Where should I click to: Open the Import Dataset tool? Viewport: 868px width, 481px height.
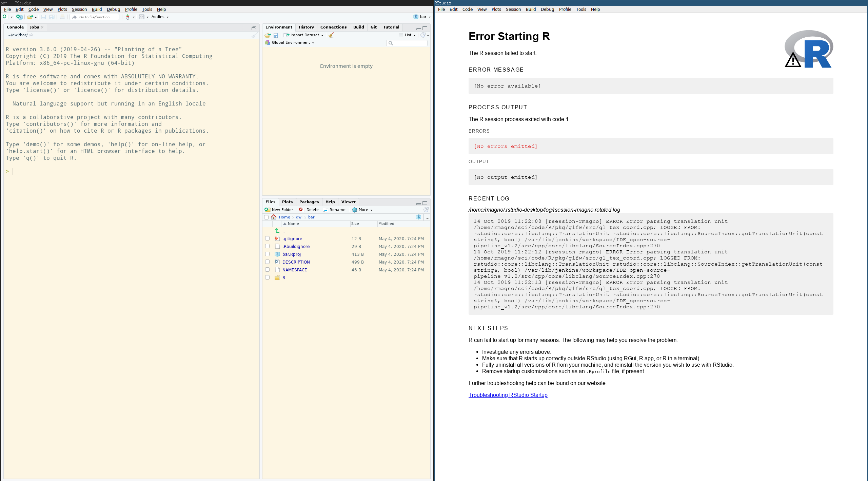coord(303,35)
